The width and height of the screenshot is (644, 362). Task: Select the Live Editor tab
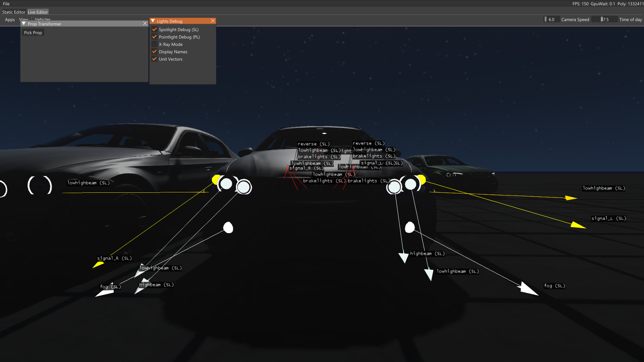38,12
